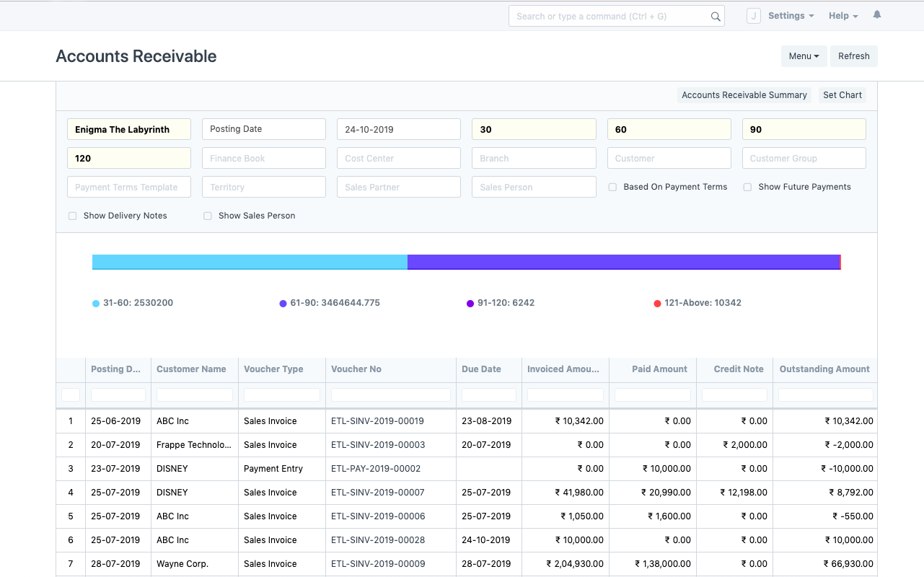Enable Show Delivery Notes checkbox
The width and height of the screenshot is (924, 577).
click(x=72, y=216)
